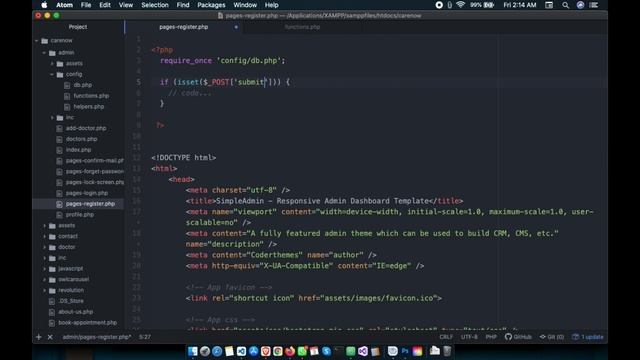Collapse the config folder
Screen dimensions: 640x360
click(52, 74)
